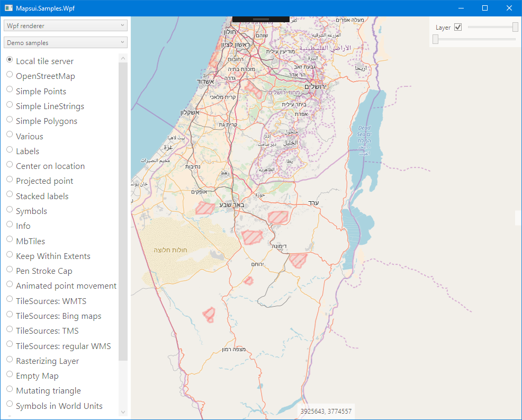Click the Layer opacity slider handle

(515, 27)
